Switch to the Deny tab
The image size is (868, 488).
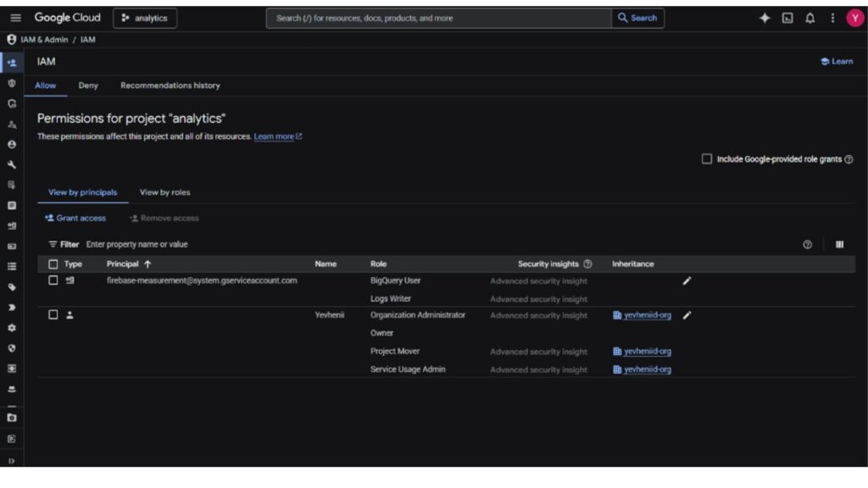[x=88, y=86]
